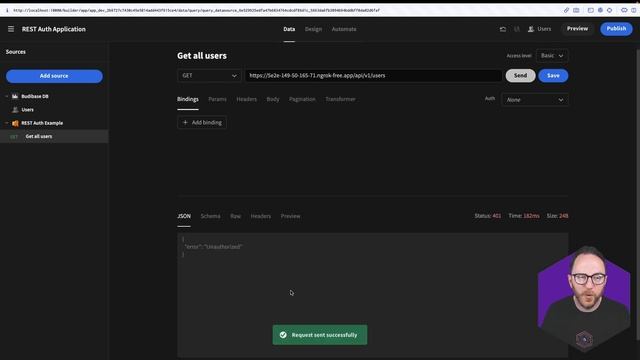Screen dimensions: 640x360
Task: Click the request URL input field
Action: pyautogui.click(x=373, y=76)
